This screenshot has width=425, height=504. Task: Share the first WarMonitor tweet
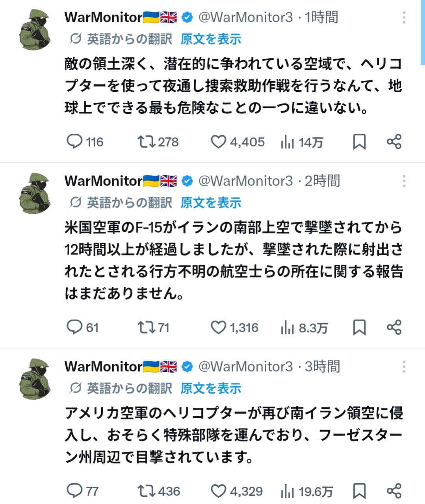[x=394, y=142]
